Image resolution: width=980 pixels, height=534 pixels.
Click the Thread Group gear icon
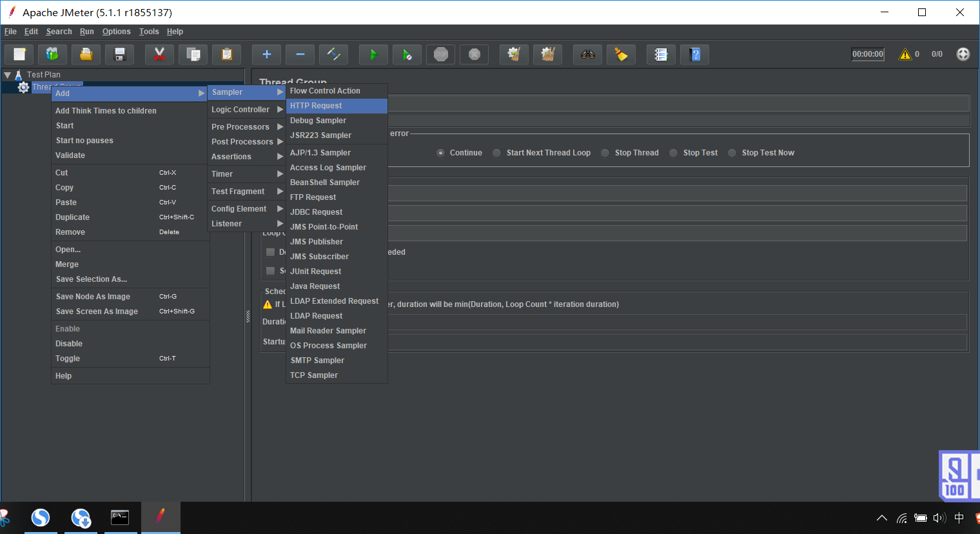(24, 87)
